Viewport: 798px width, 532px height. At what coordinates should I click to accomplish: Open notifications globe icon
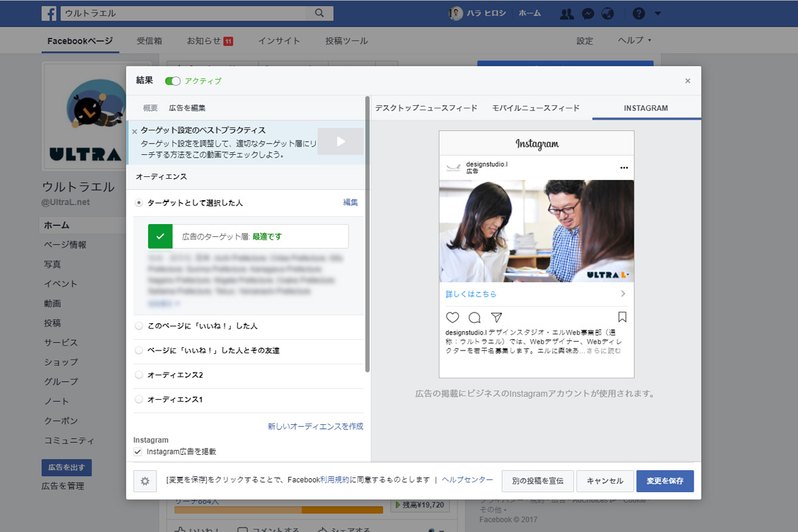(x=607, y=13)
